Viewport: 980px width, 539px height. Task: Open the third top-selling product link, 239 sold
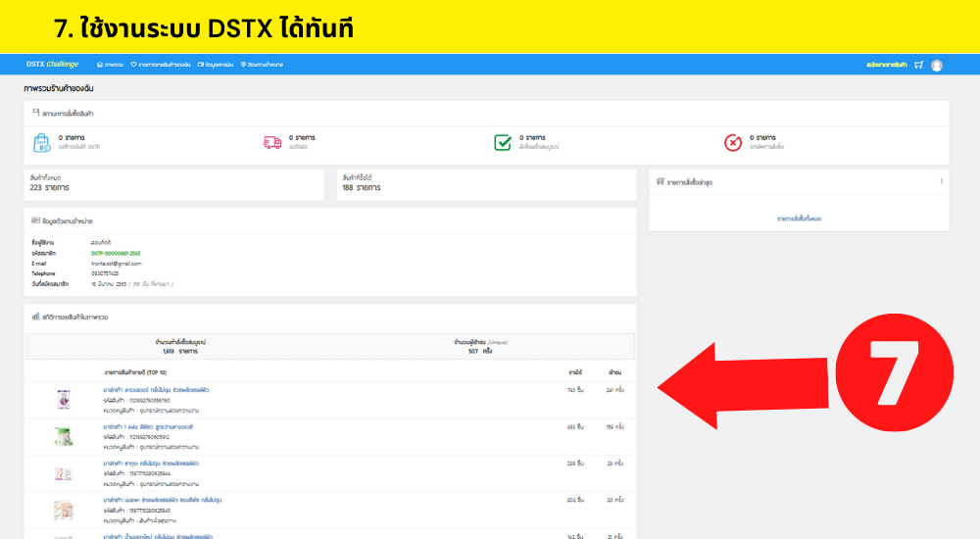pyautogui.click(x=151, y=464)
